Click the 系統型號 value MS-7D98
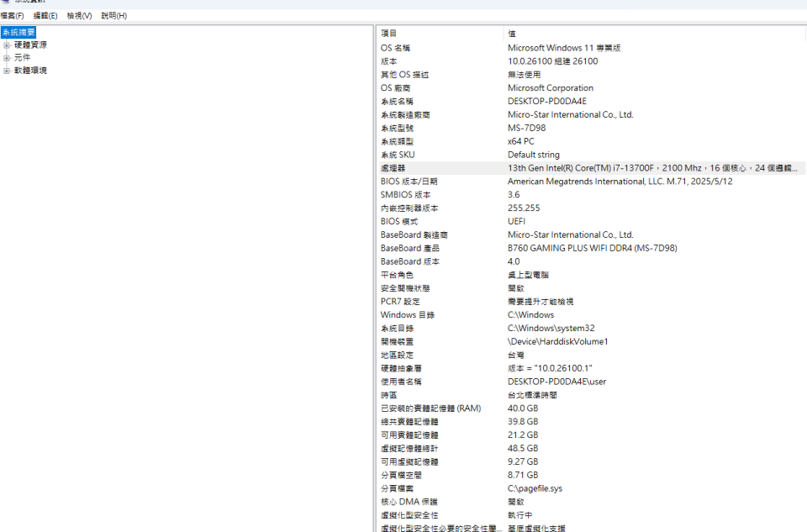The image size is (807, 532). tap(525, 128)
